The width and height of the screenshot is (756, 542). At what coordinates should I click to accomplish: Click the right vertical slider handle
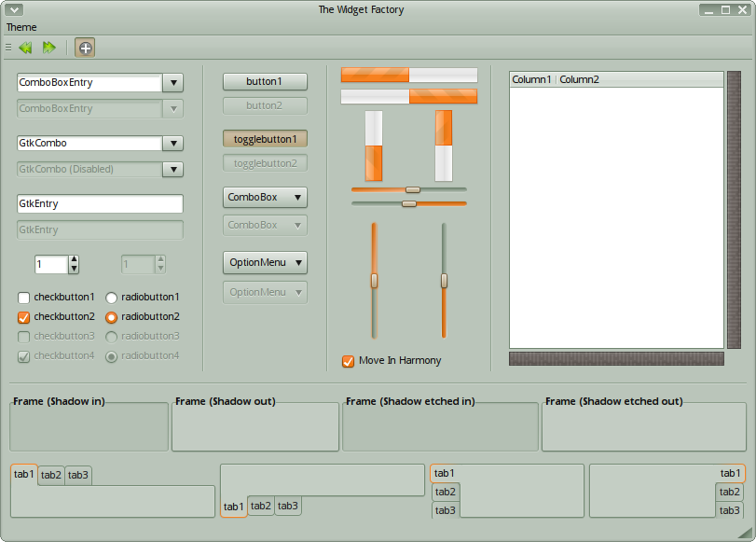coord(444,281)
